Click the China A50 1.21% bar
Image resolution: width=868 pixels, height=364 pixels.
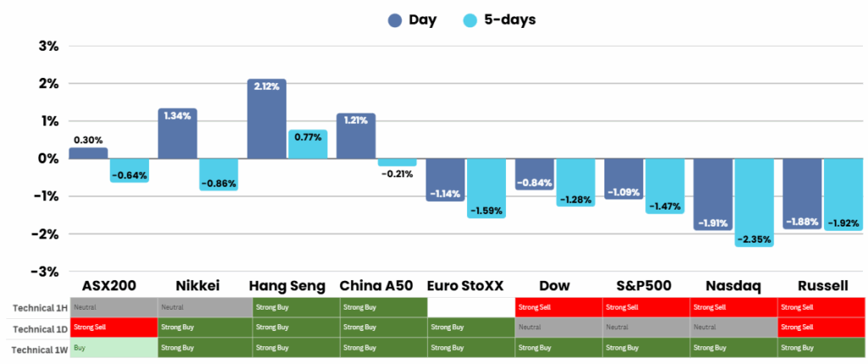pos(356,136)
